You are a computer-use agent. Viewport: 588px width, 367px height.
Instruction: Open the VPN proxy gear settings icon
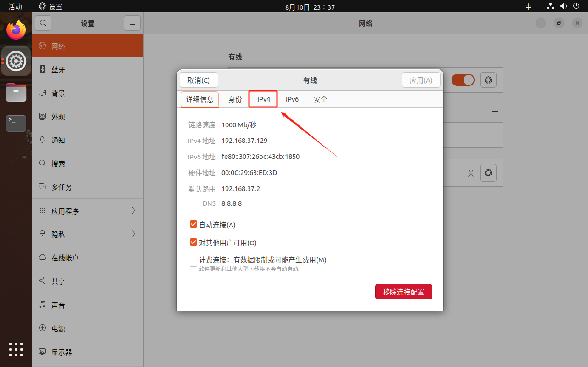488,173
